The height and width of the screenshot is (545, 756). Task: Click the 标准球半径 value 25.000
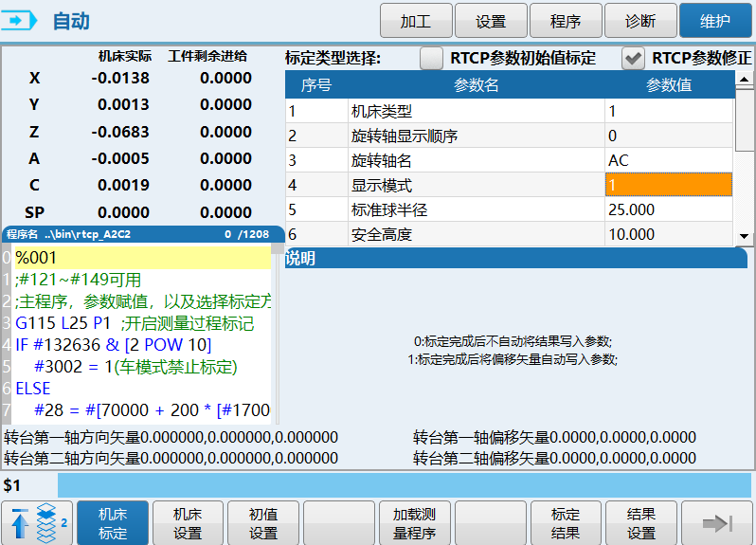click(x=668, y=209)
